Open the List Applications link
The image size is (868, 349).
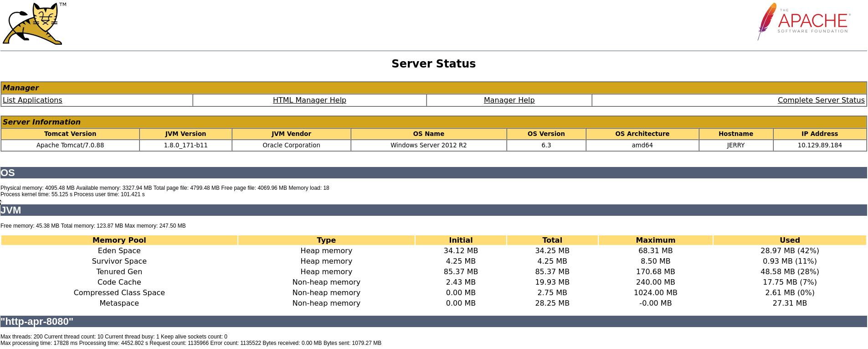pos(32,100)
